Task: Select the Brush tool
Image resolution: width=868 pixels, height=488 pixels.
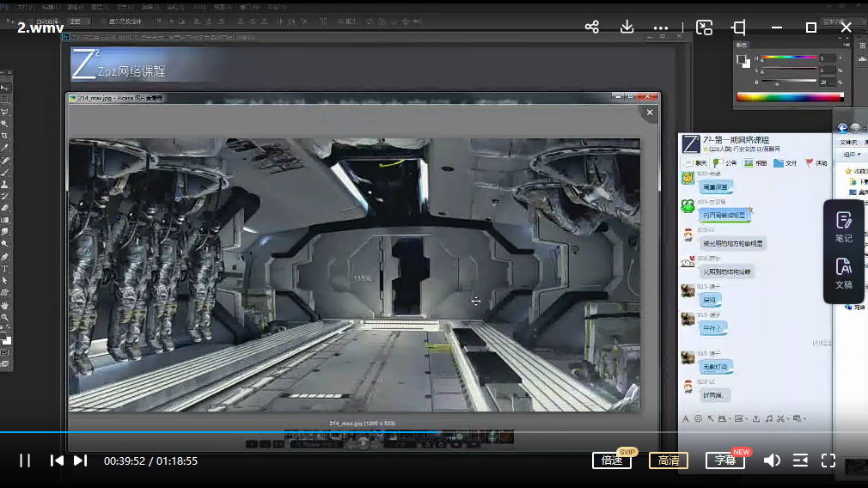Action: pos(5,173)
